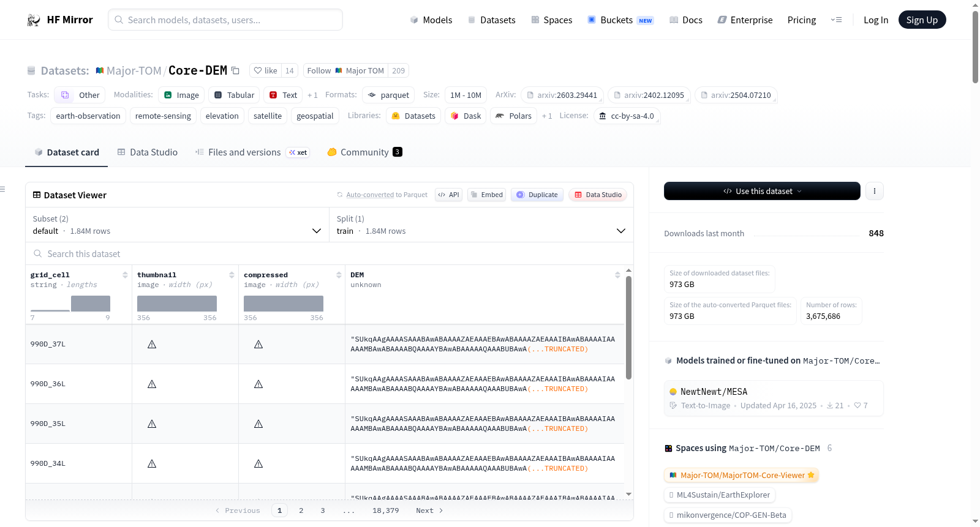980x527 pixels.
Task: Click the thumbnail width histogram bar
Action: pyautogui.click(x=177, y=304)
